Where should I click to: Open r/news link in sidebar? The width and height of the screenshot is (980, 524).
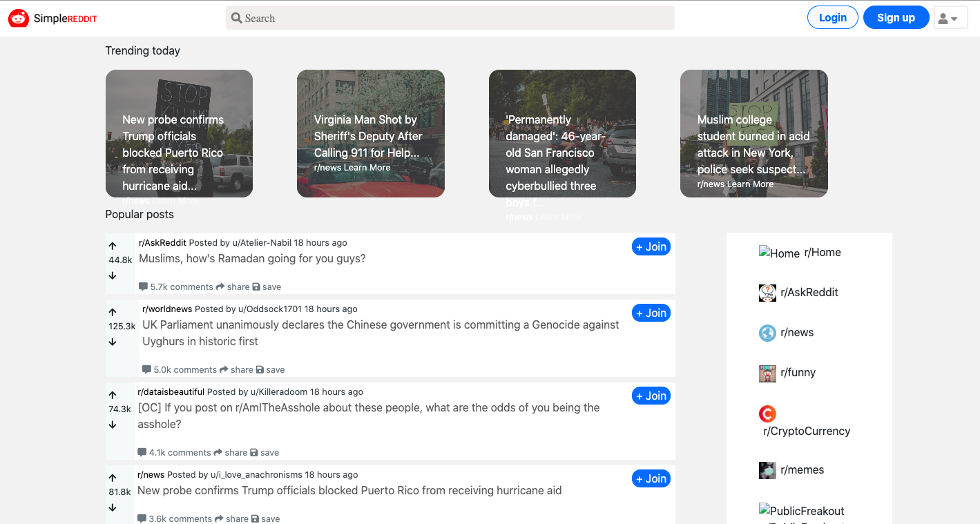point(797,333)
